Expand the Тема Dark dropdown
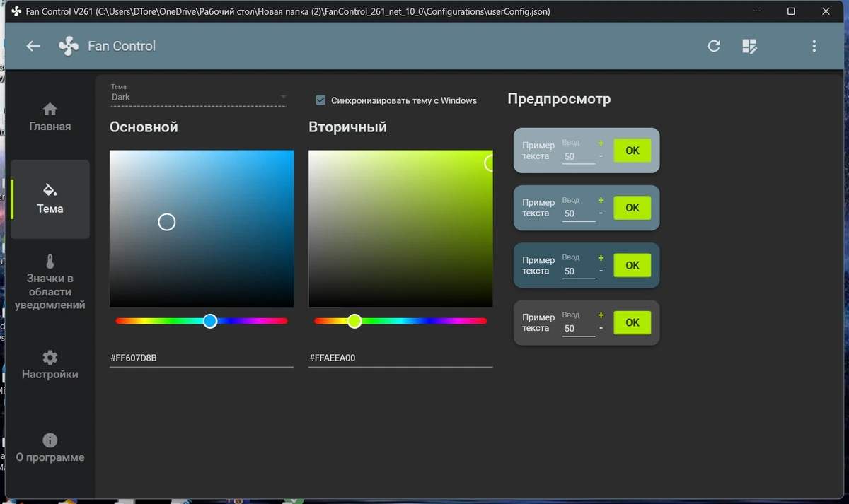This screenshot has width=849, height=504. pyautogui.click(x=198, y=97)
